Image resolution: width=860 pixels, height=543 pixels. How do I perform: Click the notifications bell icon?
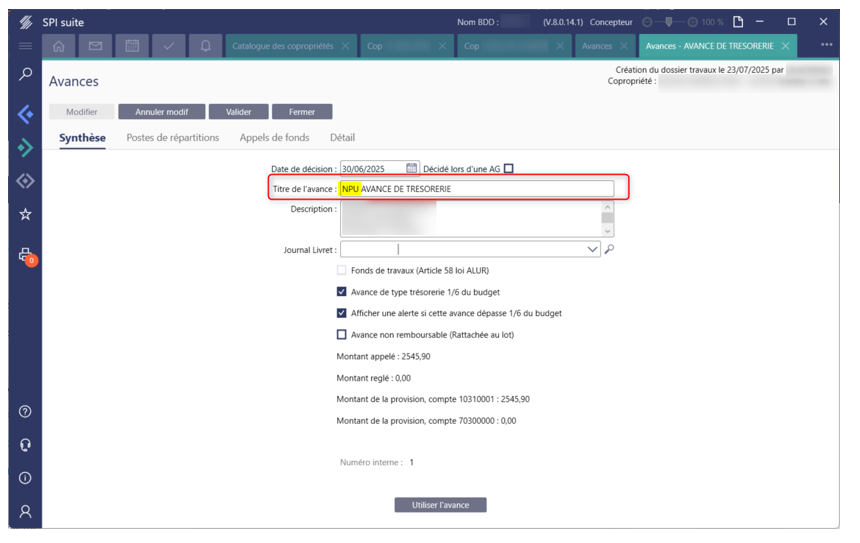tap(204, 46)
